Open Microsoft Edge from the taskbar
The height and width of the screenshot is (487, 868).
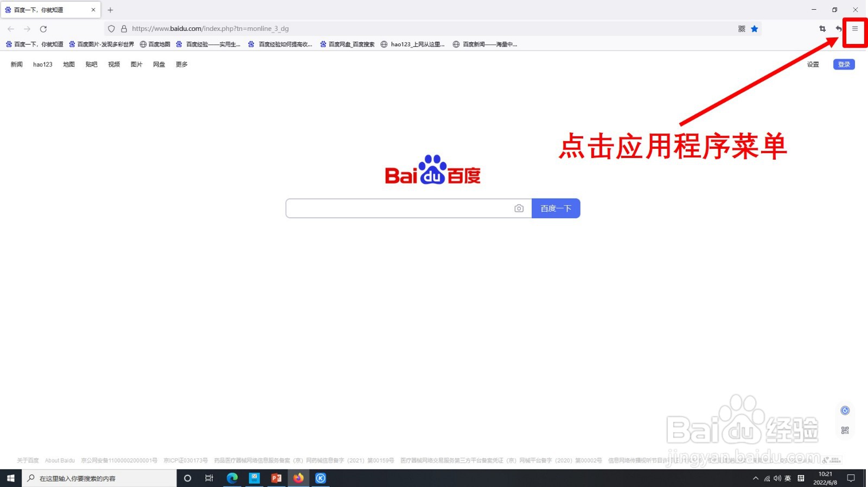pyautogui.click(x=232, y=478)
